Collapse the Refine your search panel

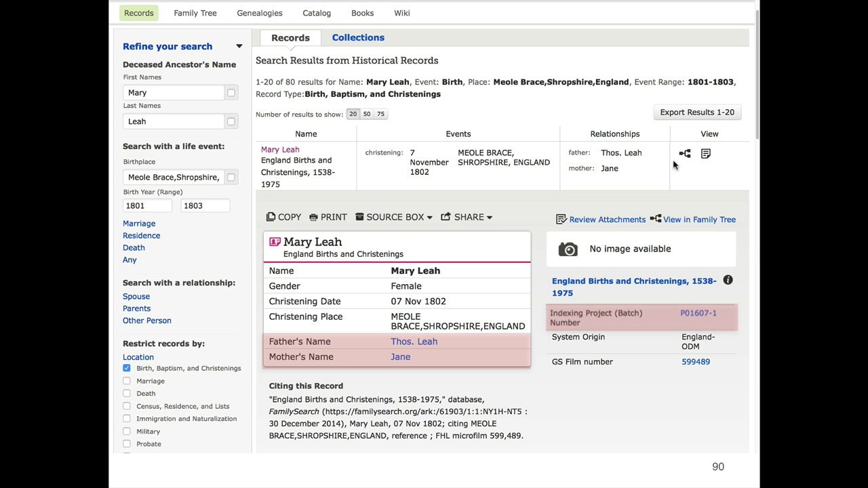tap(239, 46)
